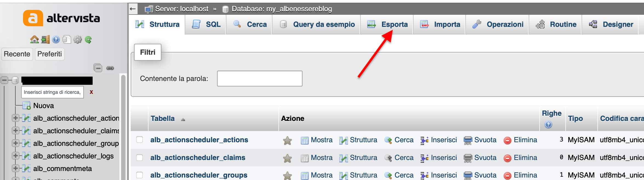Open alb_actionscheduler_actions table name link
644x180 pixels.
coord(199,140)
